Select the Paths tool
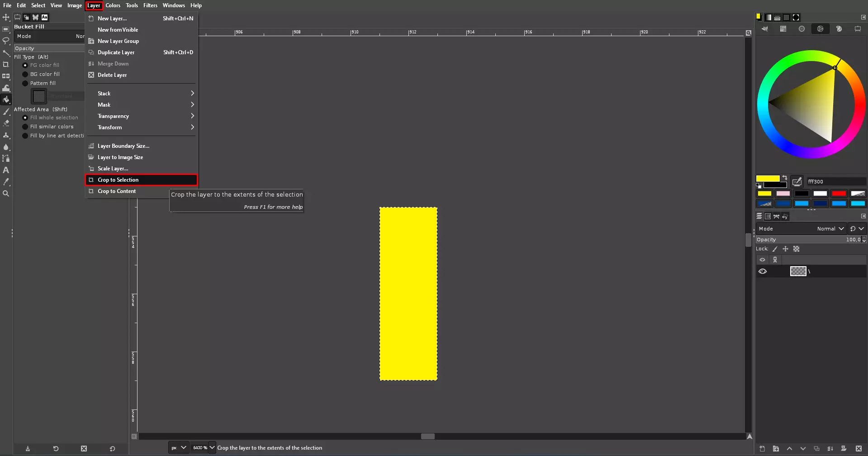This screenshot has height=456, width=868. 6,158
